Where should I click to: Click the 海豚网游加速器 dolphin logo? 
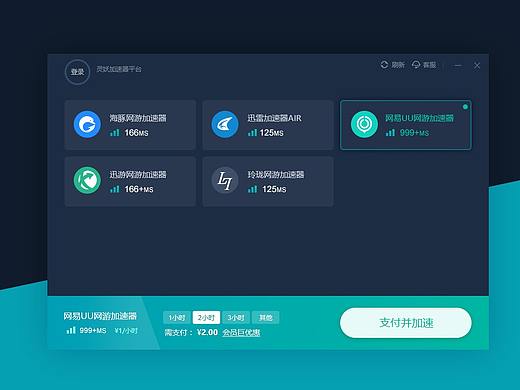pos(87,124)
